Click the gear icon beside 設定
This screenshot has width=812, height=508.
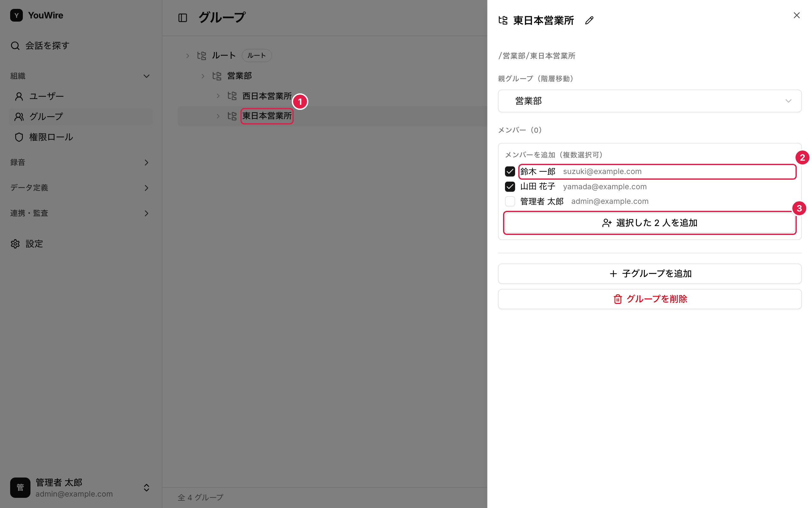click(15, 244)
